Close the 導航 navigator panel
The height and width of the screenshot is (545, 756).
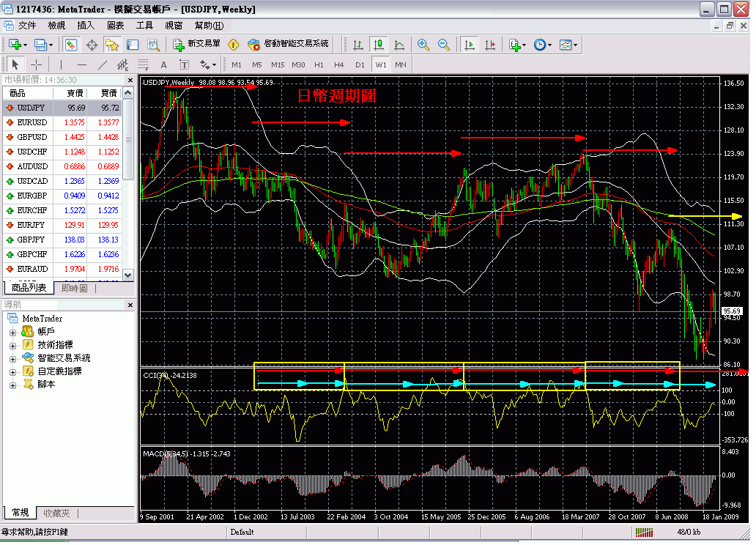130,305
